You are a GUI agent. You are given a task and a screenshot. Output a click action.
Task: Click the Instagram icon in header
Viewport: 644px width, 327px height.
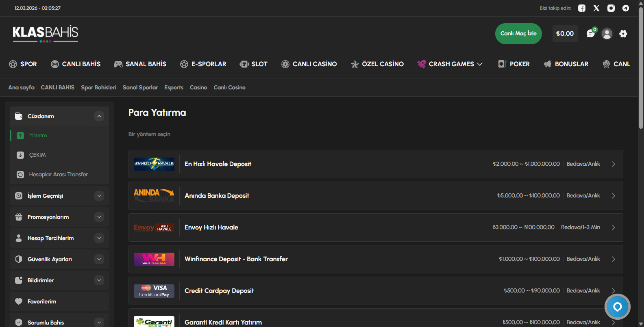(x=611, y=8)
